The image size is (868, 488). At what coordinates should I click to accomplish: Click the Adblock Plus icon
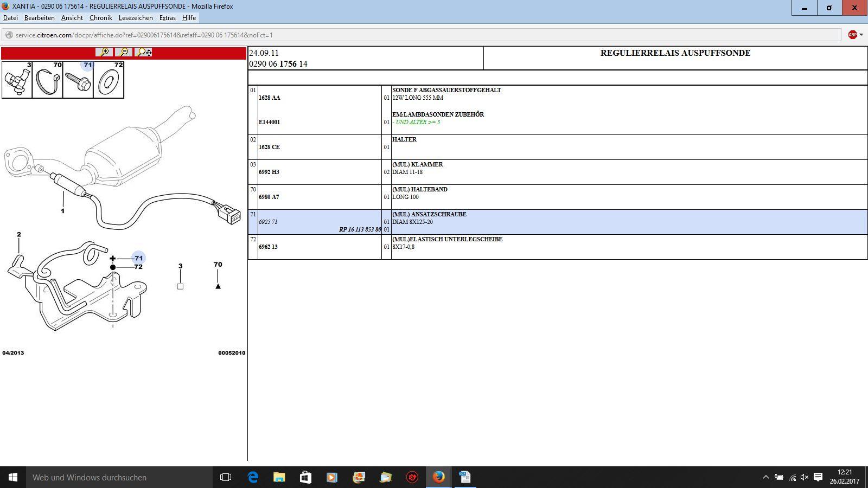click(852, 35)
